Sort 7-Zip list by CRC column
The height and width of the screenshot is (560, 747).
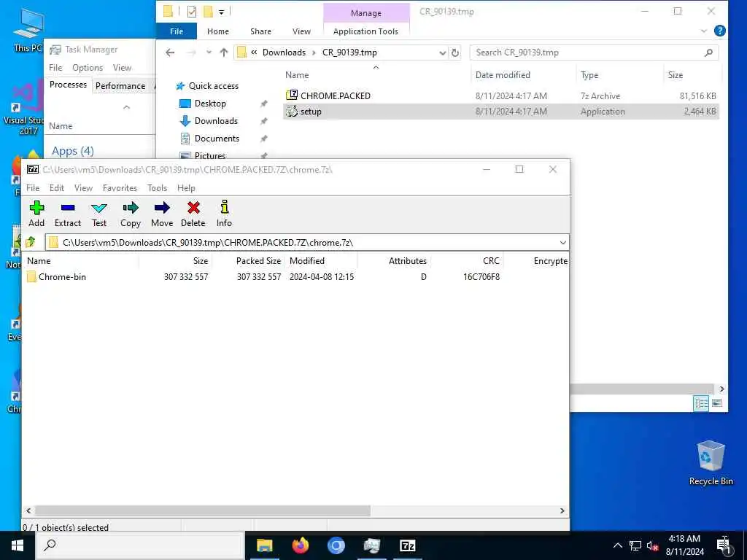point(467,261)
